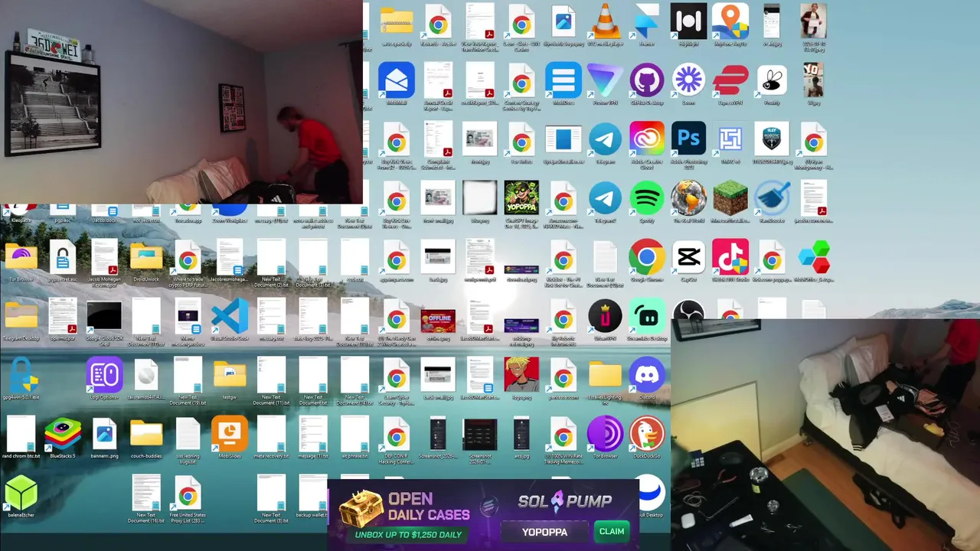Open the Prankly fly icon
The width and height of the screenshot is (980, 551).
point(772,80)
